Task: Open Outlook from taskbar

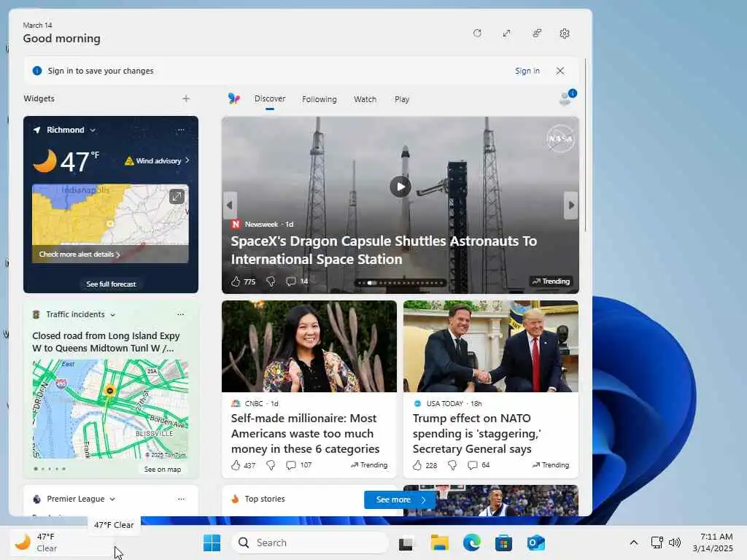Action: click(x=536, y=542)
